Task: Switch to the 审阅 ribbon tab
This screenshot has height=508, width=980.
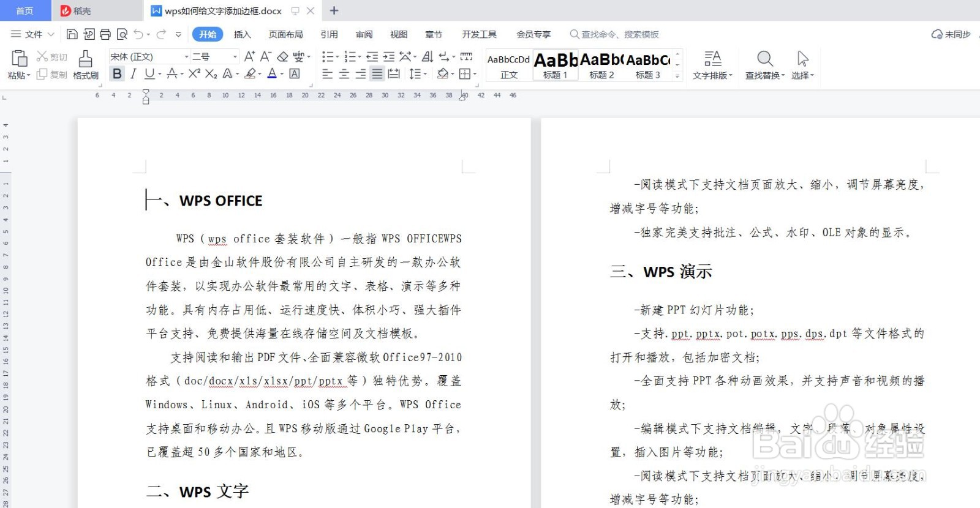Action: [x=364, y=34]
